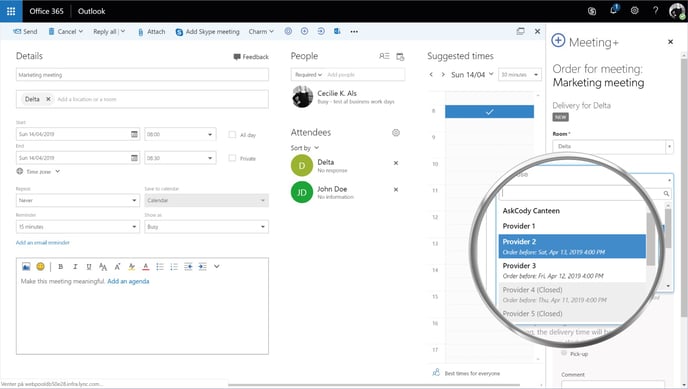The height and width of the screenshot is (389, 688).
Task: Apply numbered list
Action: click(x=174, y=267)
